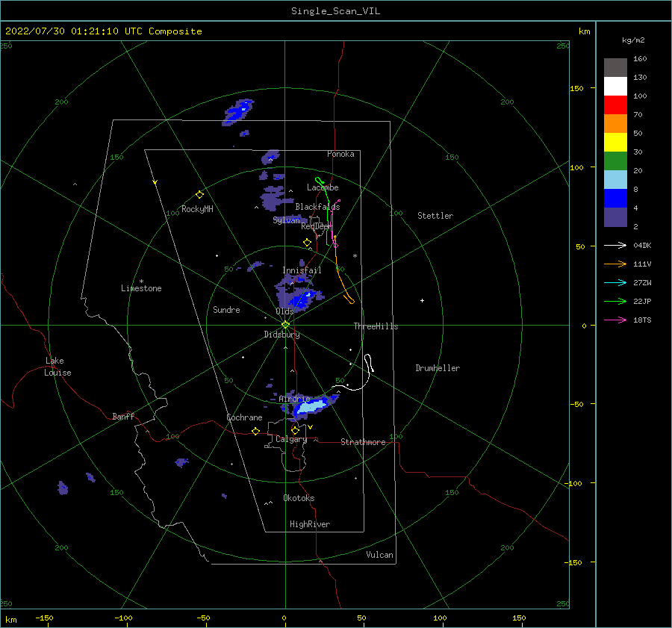Click the 111V legend label

click(x=642, y=264)
